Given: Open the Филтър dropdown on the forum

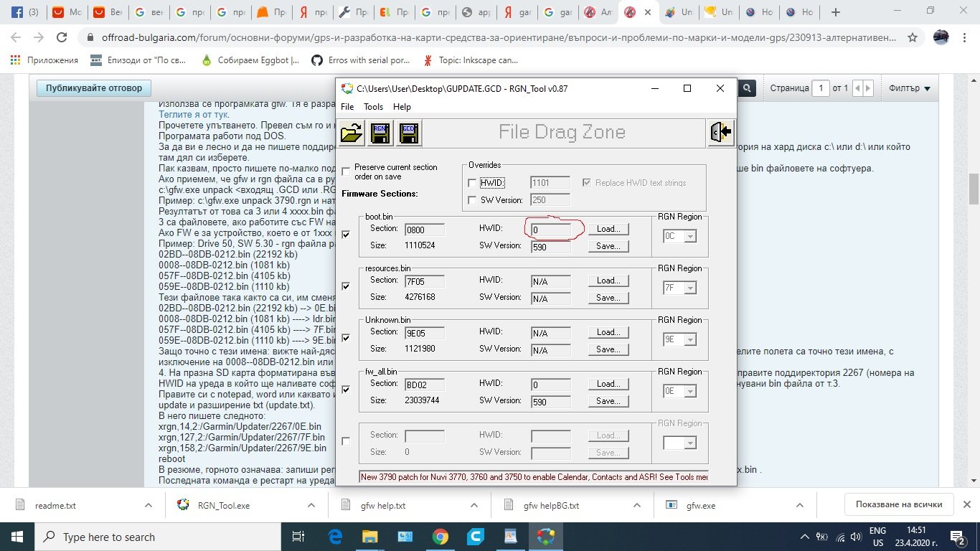Looking at the screenshot, I should (x=909, y=88).
